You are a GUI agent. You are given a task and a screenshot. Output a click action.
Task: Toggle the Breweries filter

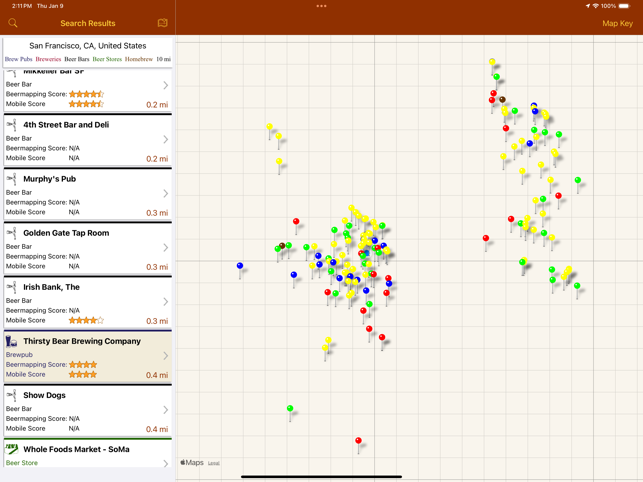[x=48, y=59]
